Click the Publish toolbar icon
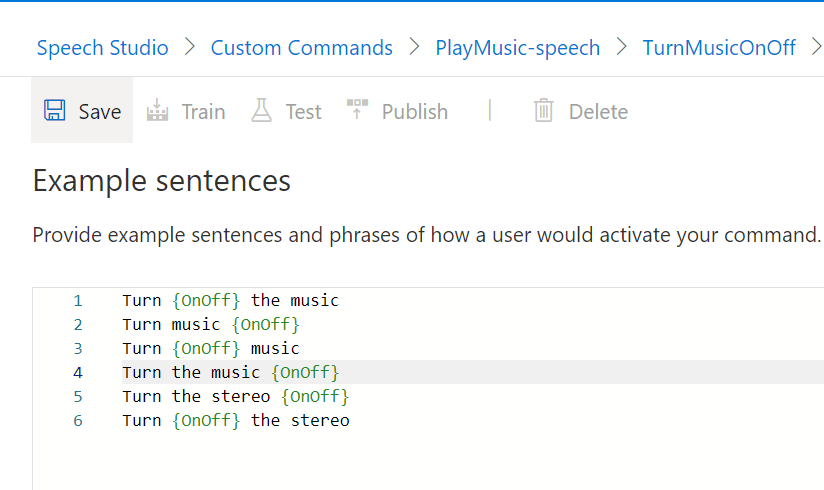 pos(357,110)
